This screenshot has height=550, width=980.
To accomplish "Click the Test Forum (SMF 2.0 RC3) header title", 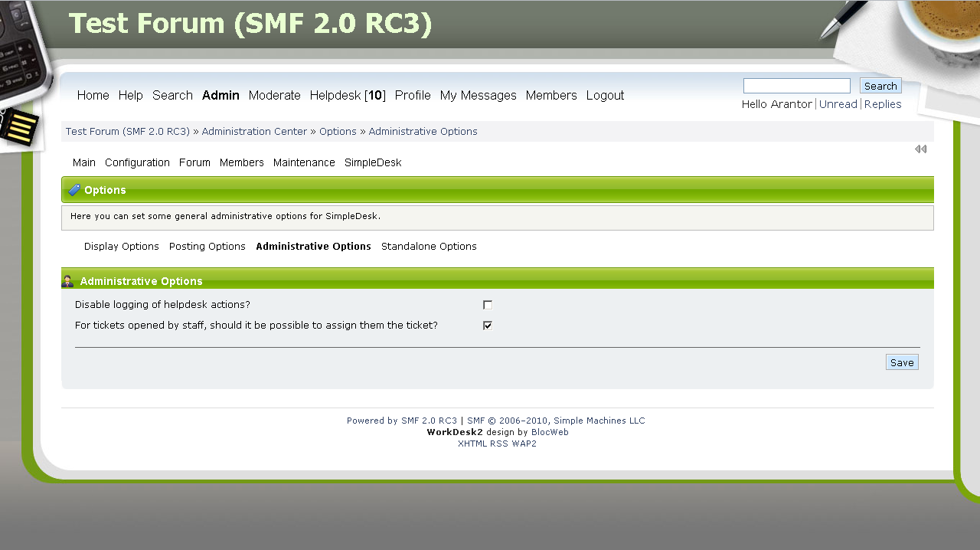I will (250, 23).
